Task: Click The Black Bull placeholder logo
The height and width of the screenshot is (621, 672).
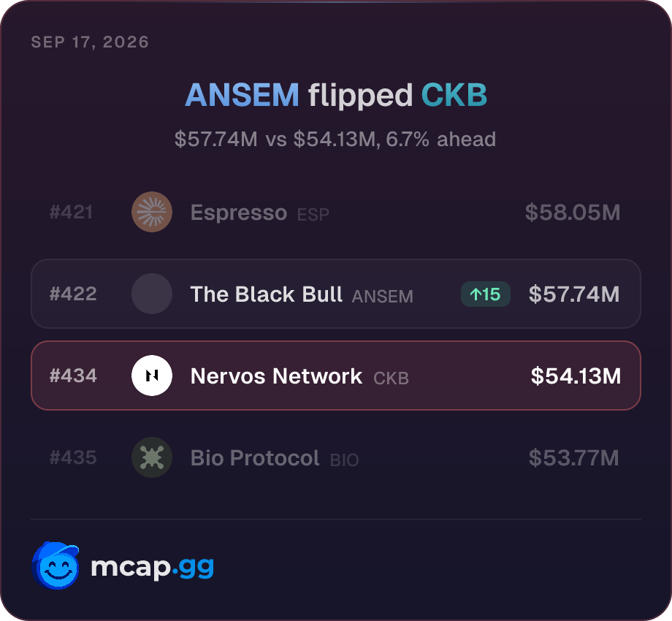Action: [x=152, y=294]
